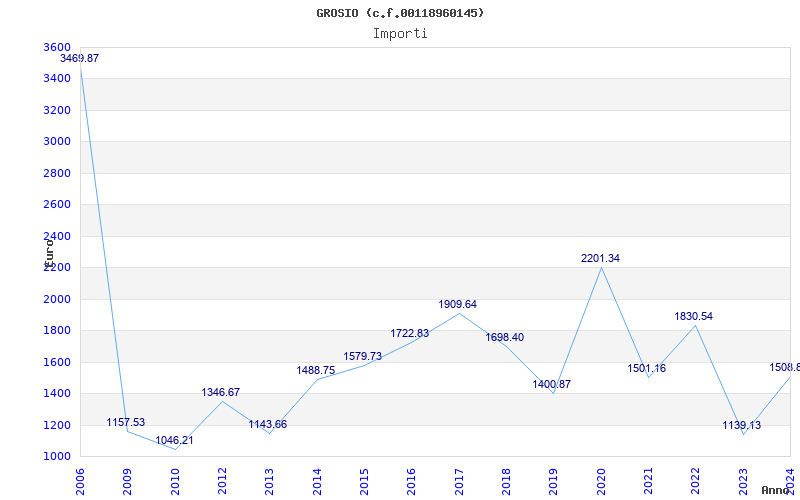Select the 1488.75 data label

pos(316,370)
